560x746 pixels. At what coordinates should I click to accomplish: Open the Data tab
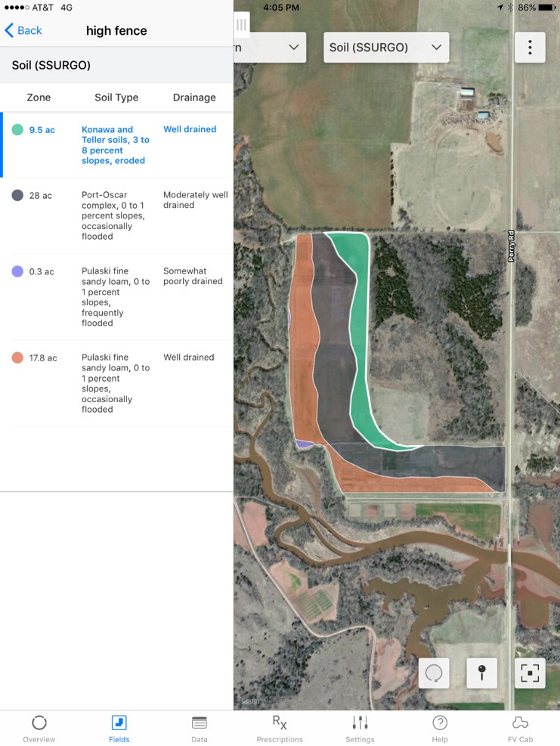[200, 727]
